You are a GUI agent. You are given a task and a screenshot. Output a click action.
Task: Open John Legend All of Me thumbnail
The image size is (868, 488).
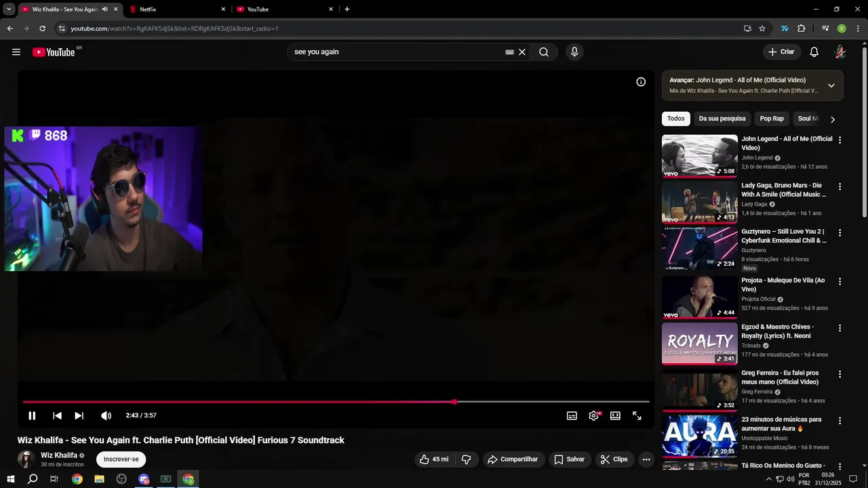click(x=700, y=156)
